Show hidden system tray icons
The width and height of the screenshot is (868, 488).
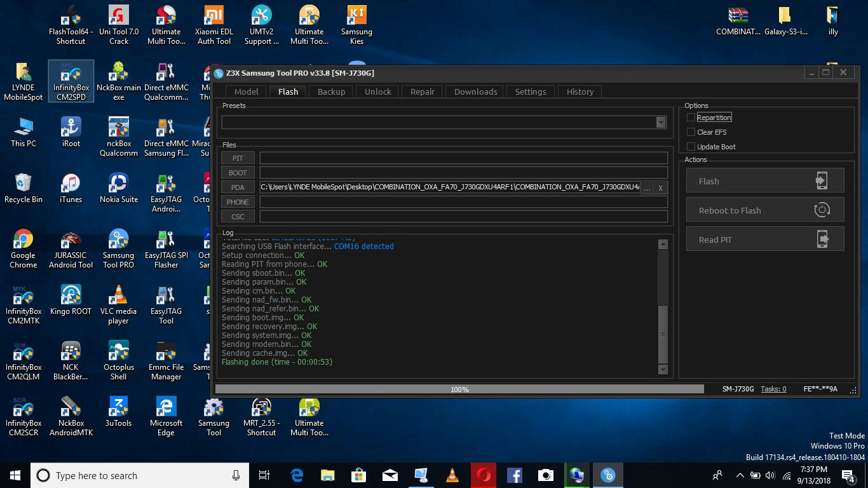(x=739, y=475)
